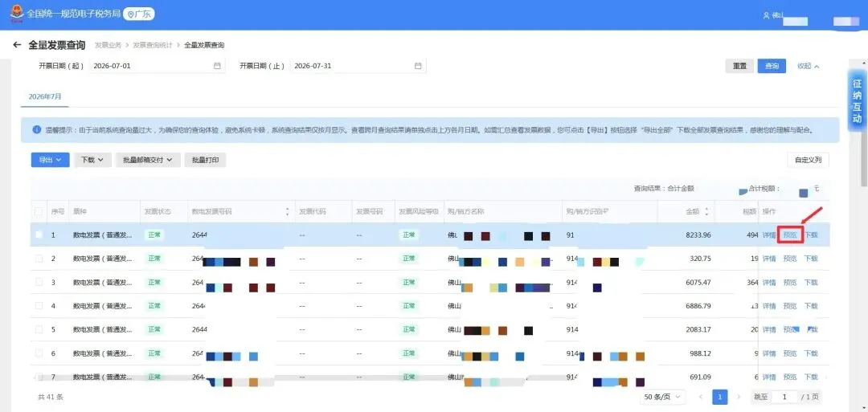Screen dimensions: 868x412
Task: Click 预览 for row 2
Action: 790,259
